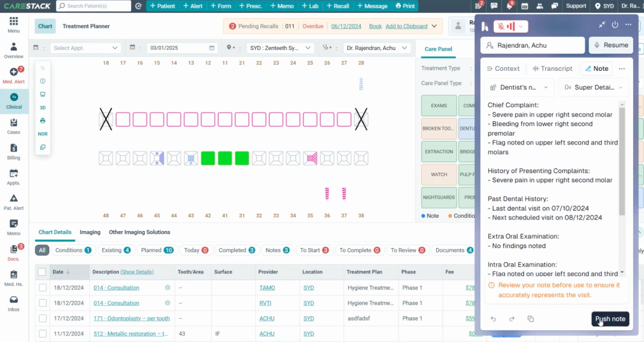The image size is (644, 342).
Task: Toggle the Planned filter chip
Action: (x=157, y=250)
